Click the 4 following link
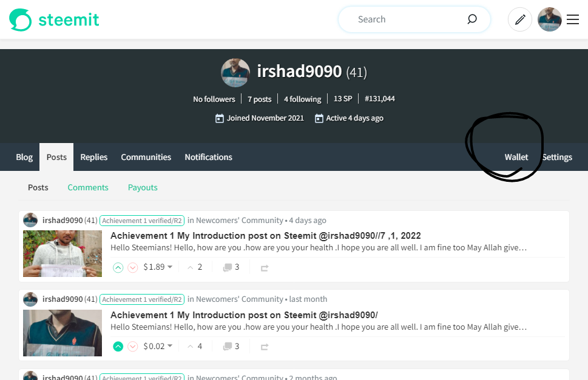 303,99
